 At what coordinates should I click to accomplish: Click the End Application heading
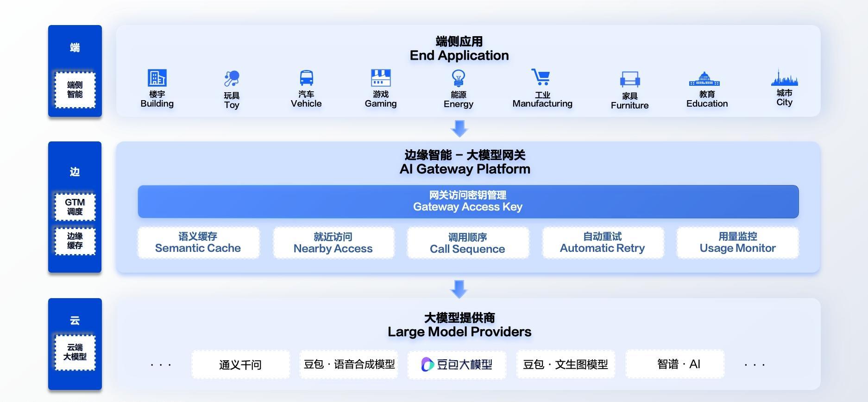[x=459, y=56]
